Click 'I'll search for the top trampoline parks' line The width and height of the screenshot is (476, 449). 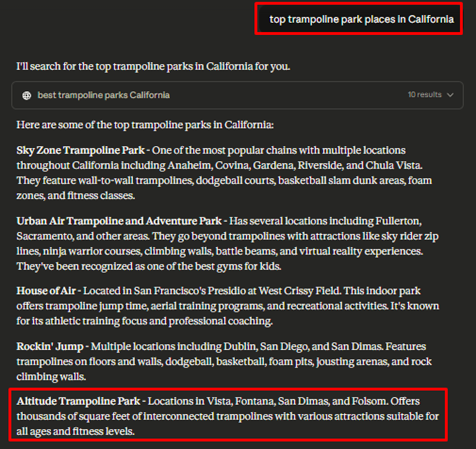click(153, 66)
